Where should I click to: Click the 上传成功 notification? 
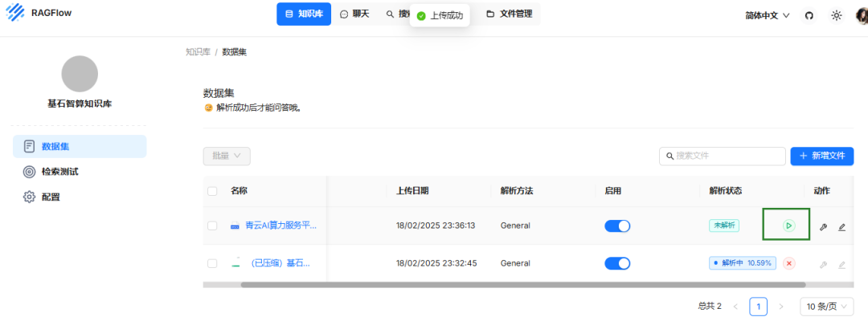coord(440,15)
